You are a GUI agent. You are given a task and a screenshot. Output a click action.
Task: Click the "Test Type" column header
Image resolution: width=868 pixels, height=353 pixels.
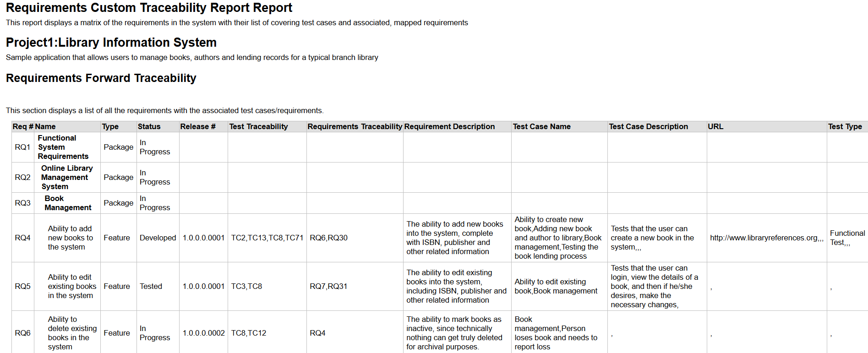[845, 127]
